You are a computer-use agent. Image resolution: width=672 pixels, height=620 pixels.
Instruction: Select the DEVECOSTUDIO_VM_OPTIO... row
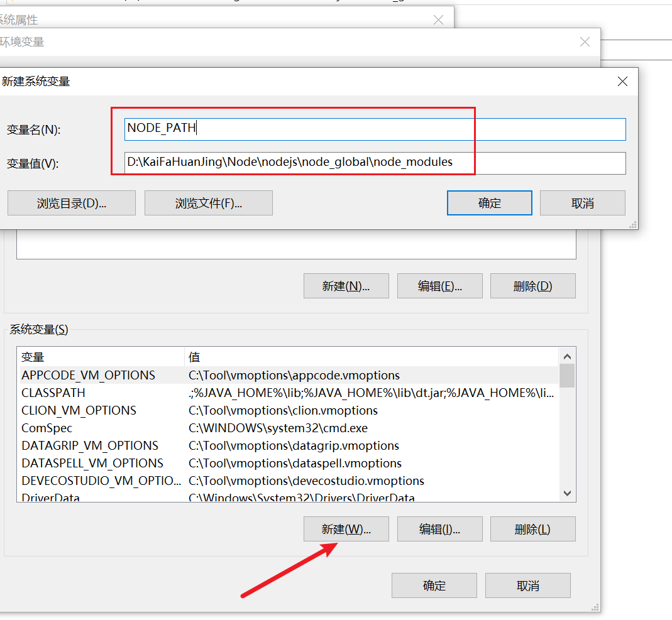tap(289, 481)
